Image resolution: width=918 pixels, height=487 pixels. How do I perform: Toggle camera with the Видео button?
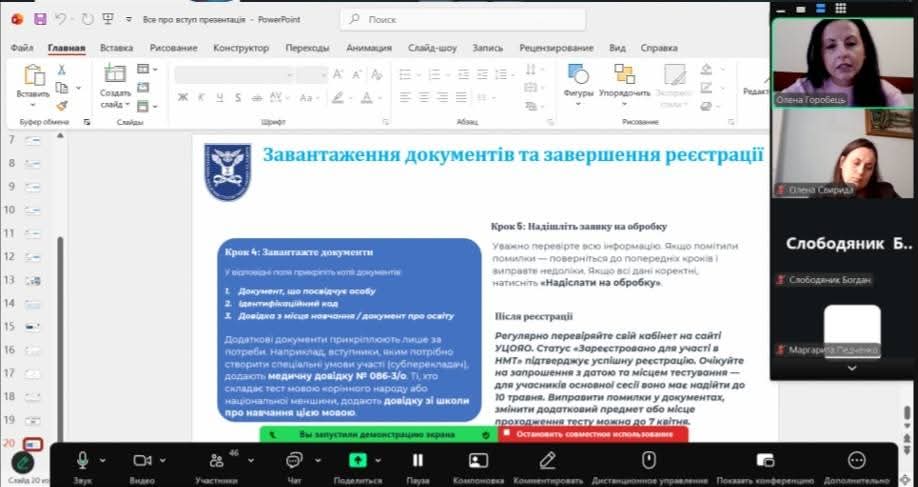(x=142, y=460)
